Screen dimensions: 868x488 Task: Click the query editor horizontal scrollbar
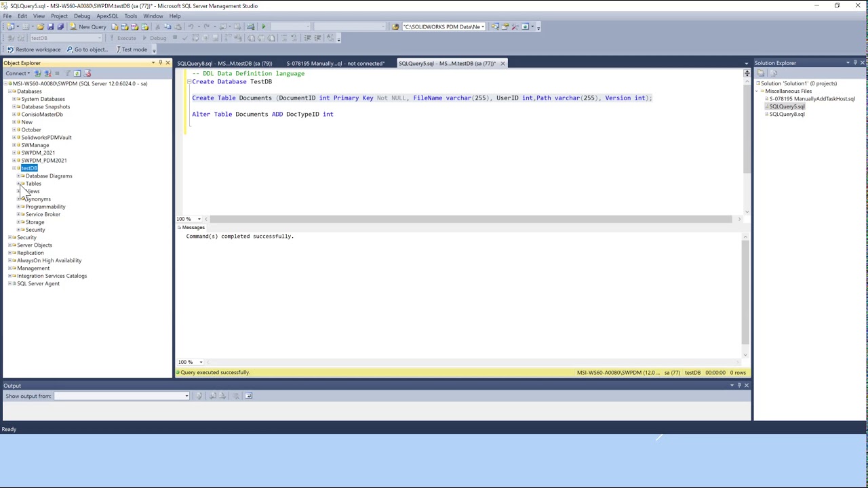tap(470, 219)
